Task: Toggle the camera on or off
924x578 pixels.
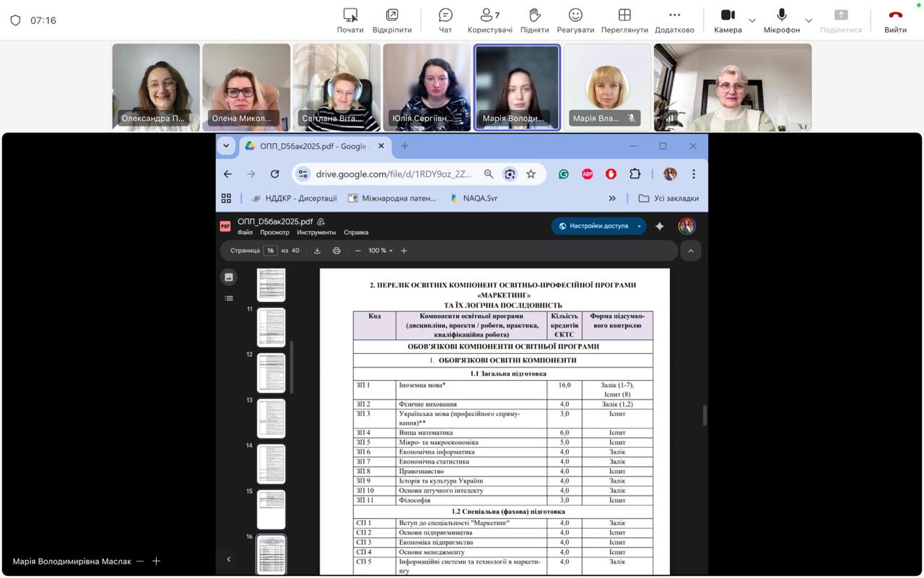Action: tap(727, 20)
